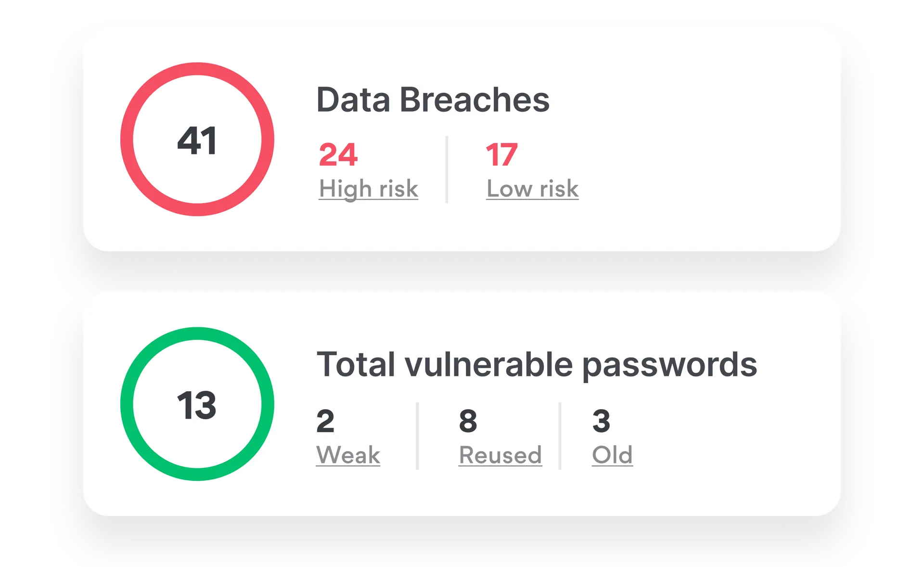Click the divider between Weak and Reused

coord(417,436)
